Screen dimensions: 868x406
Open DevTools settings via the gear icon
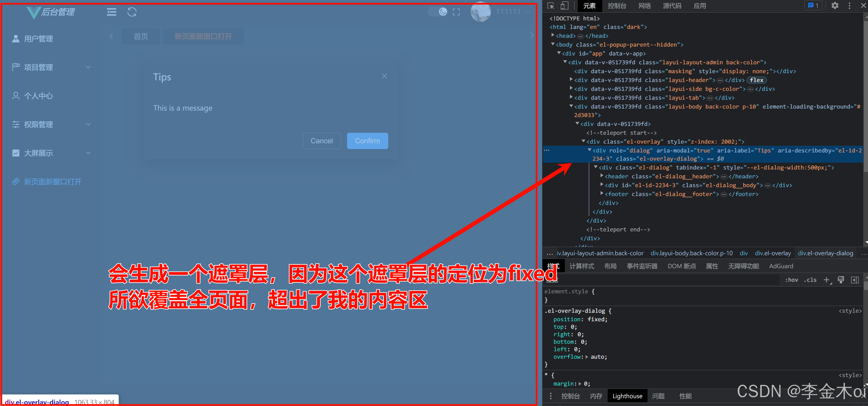(x=835, y=5)
